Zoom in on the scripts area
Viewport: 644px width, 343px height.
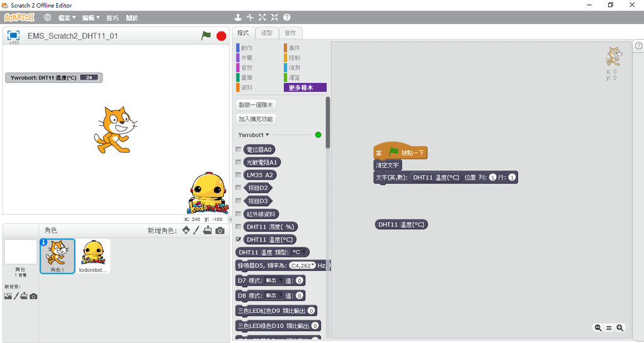pyautogui.click(x=620, y=328)
